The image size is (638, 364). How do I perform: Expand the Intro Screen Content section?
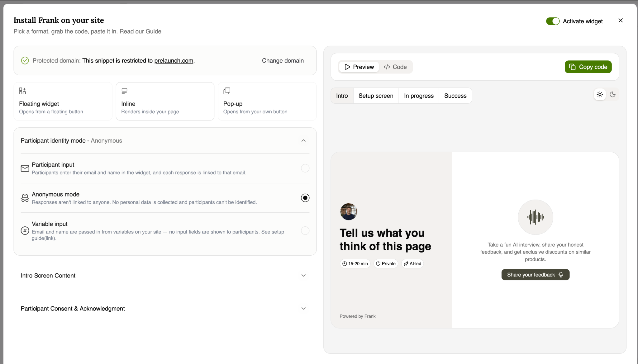coord(303,276)
